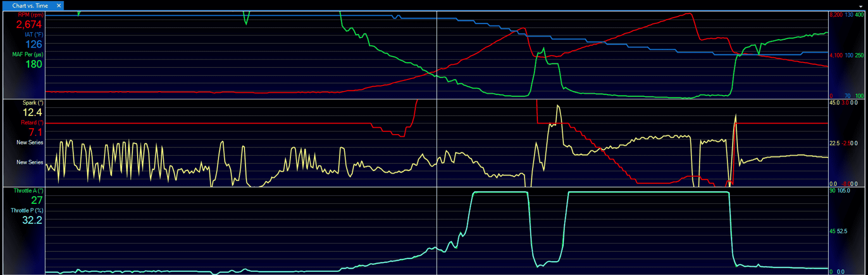The image size is (868, 275).
Task: Click the 8,200 RPM axis maximum
Action: point(836,15)
